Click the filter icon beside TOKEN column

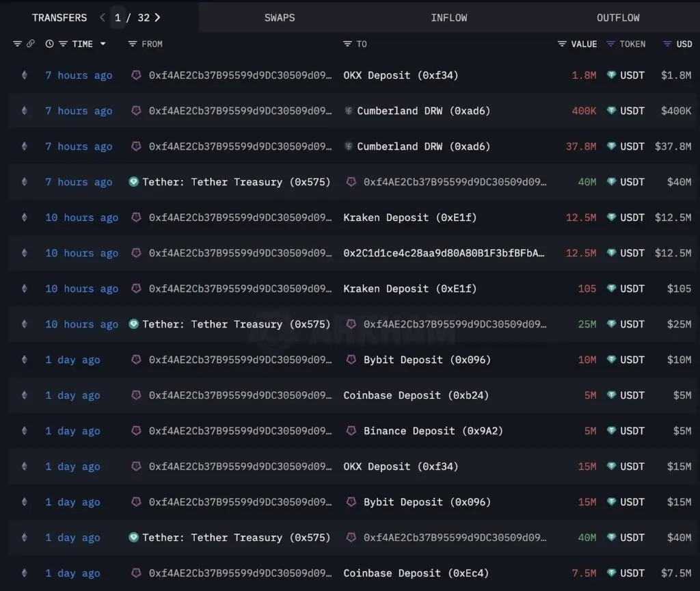pyautogui.click(x=610, y=44)
